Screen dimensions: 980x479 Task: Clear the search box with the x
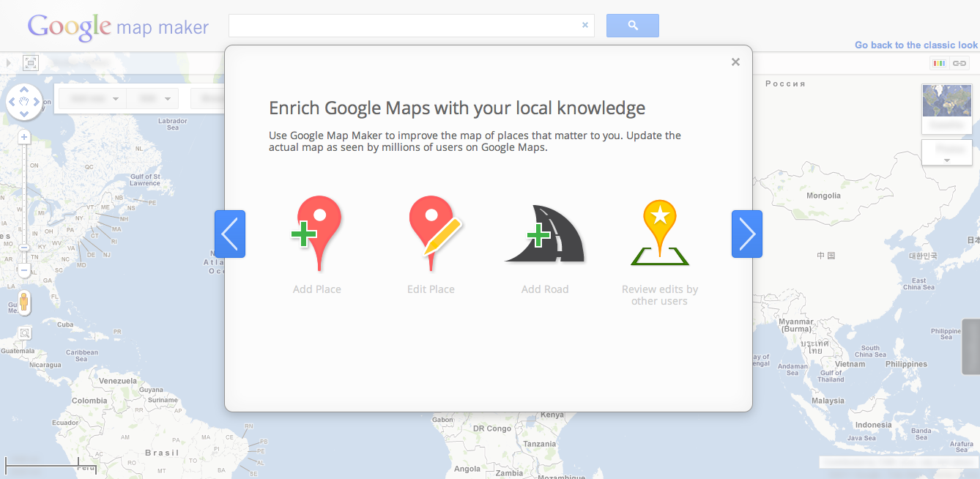pos(585,25)
